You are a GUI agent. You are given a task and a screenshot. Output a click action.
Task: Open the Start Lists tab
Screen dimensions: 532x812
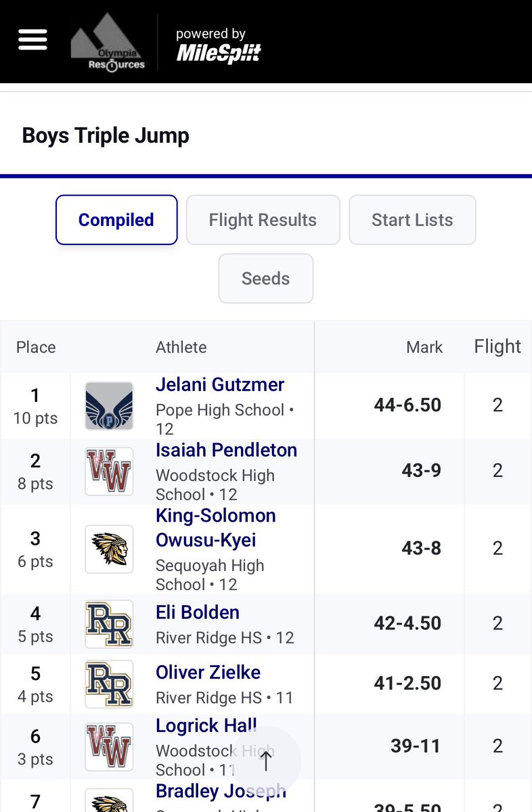coord(412,220)
